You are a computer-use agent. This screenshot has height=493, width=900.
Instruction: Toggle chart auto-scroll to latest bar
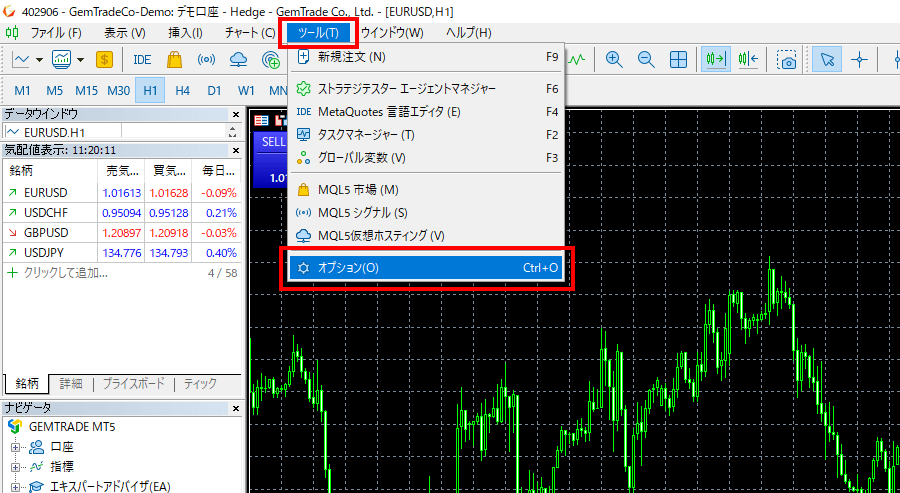pos(716,59)
